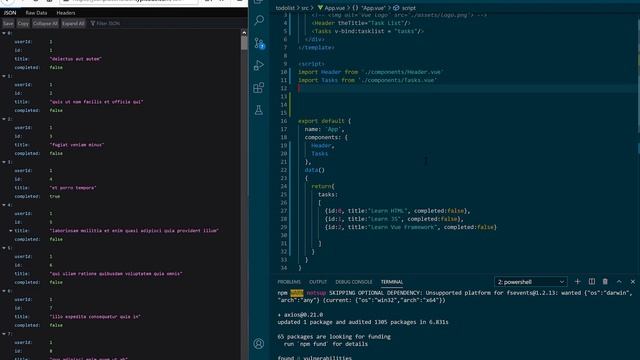Click the import Tasks code line
The height and width of the screenshot is (360, 640).
coord(367,80)
